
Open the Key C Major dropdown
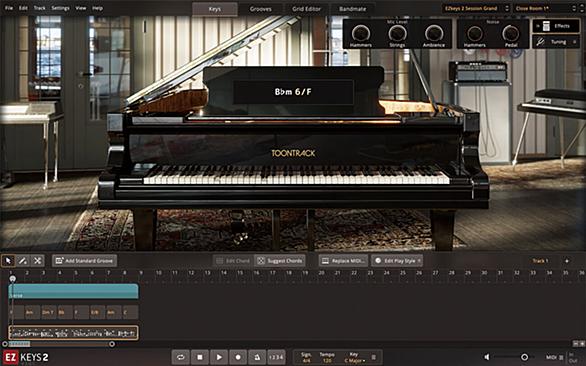point(355,361)
